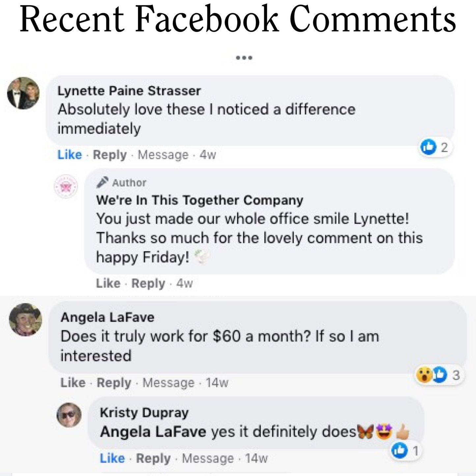This screenshot has height=476, width=476.
Task: Like Lynette Paine Strasser's comment
Action: tap(70, 154)
